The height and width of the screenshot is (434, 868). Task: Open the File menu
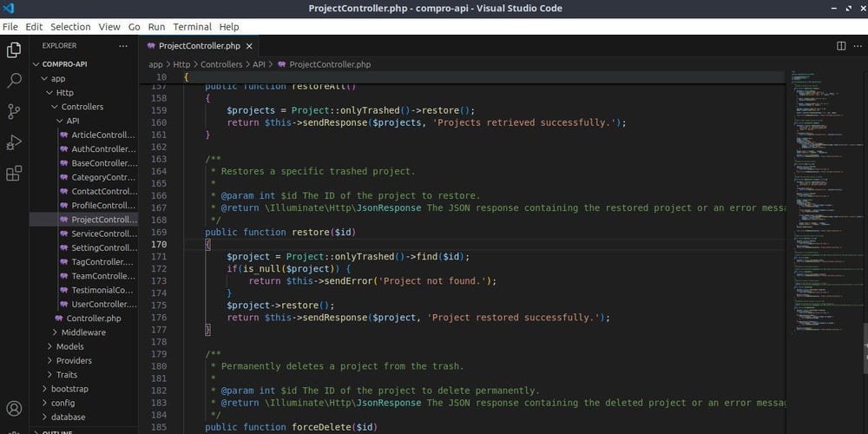10,27
